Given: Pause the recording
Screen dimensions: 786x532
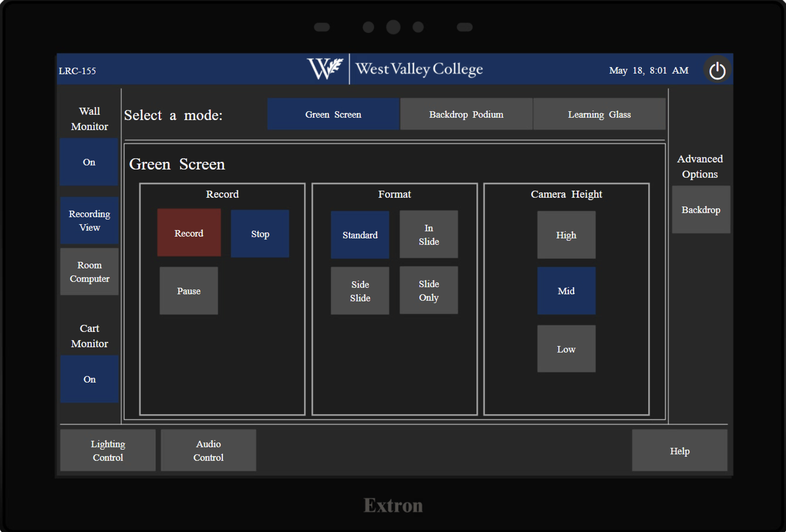Looking at the screenshot, I should (189, 291).
